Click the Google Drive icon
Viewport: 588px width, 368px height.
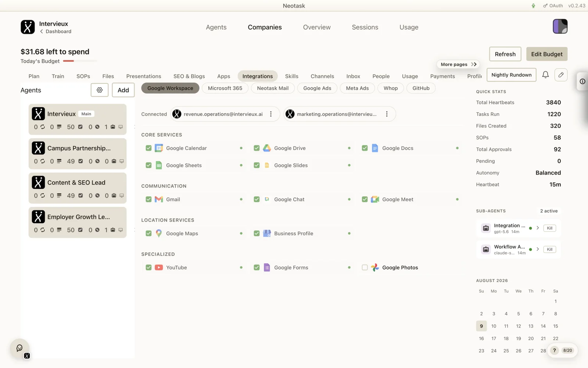(267, 148)
